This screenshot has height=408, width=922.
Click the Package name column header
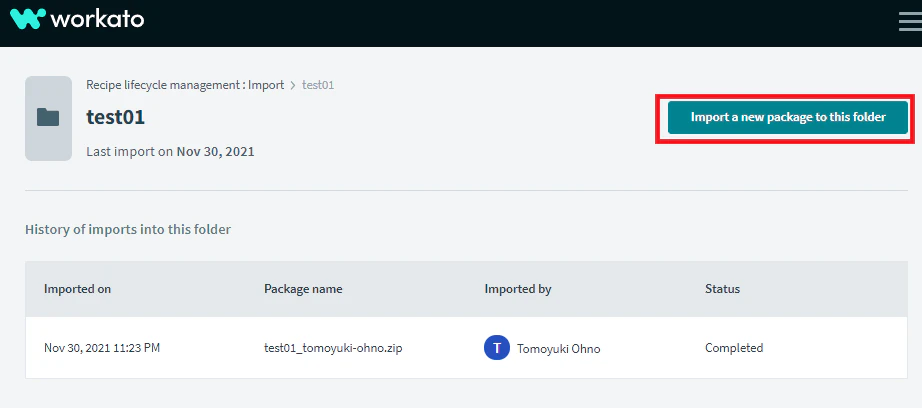tap(303, 289)
